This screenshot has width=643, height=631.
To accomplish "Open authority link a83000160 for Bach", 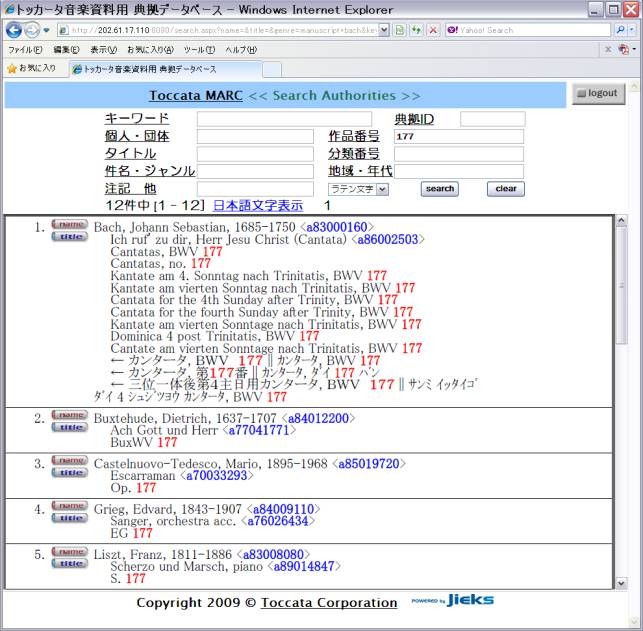I will (x=337, y=227).
